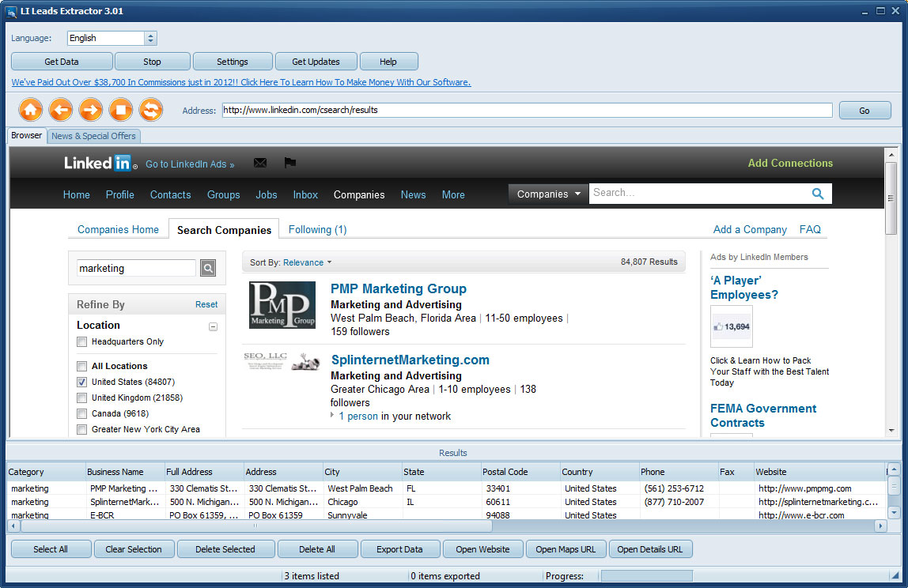Open the LinkedIn Groups menu item

point(224,195)
